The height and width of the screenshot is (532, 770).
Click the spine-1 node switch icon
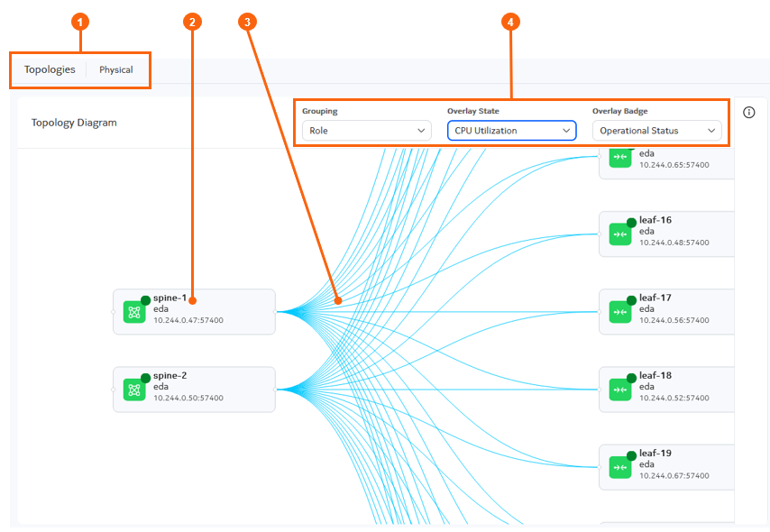(x=134, y=312)
